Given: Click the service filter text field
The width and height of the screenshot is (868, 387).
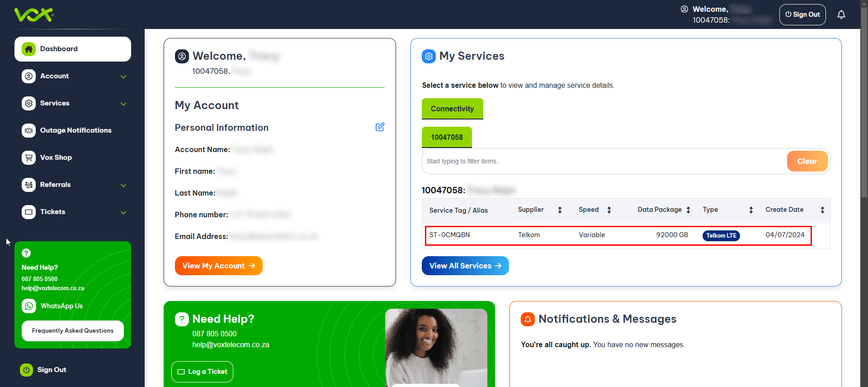Looking at the screenshot, I should tap(604, 162).
